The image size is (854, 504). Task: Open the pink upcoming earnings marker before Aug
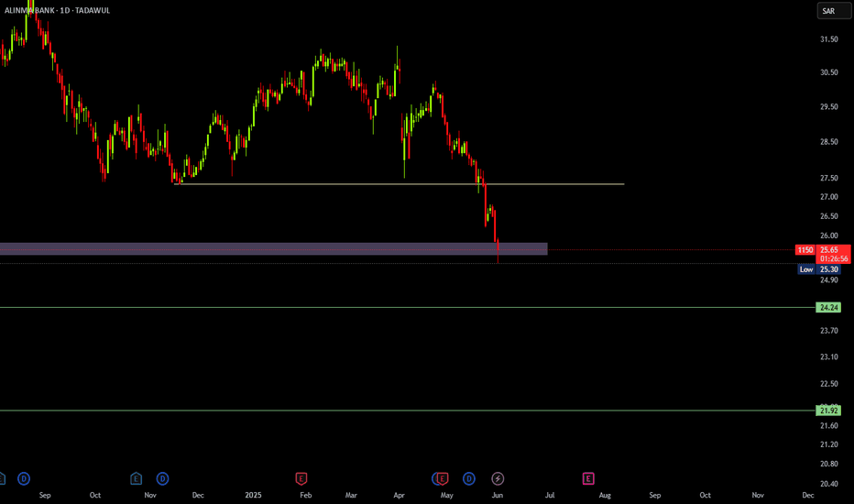[x=588, y=478]
